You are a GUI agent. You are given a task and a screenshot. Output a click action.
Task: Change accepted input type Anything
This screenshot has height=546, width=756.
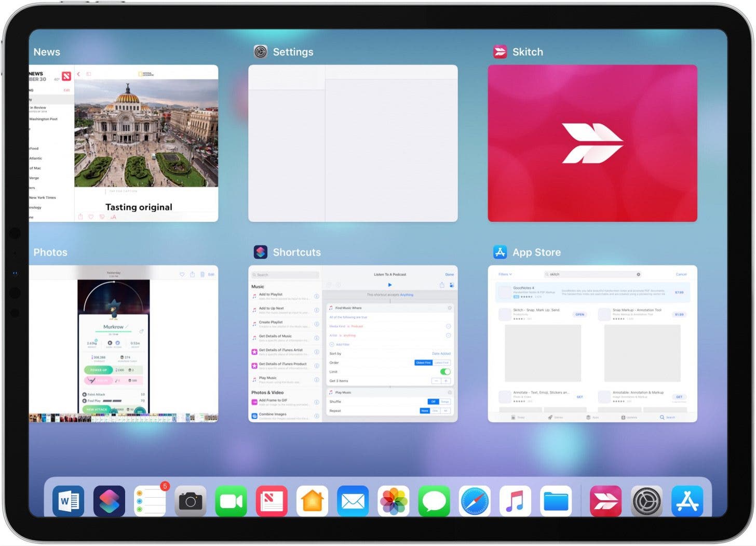click(x=407, y=295)
